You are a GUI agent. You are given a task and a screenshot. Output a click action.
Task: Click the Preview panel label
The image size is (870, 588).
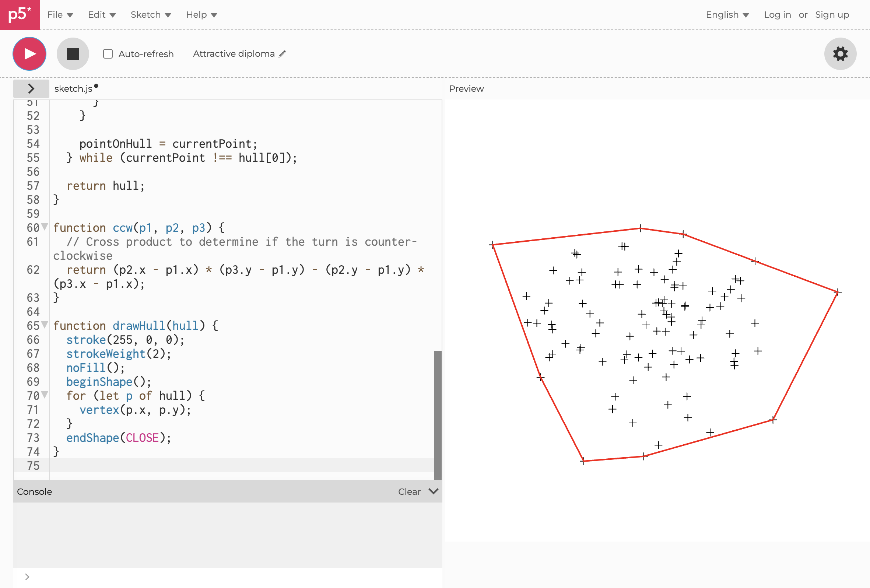466,89
